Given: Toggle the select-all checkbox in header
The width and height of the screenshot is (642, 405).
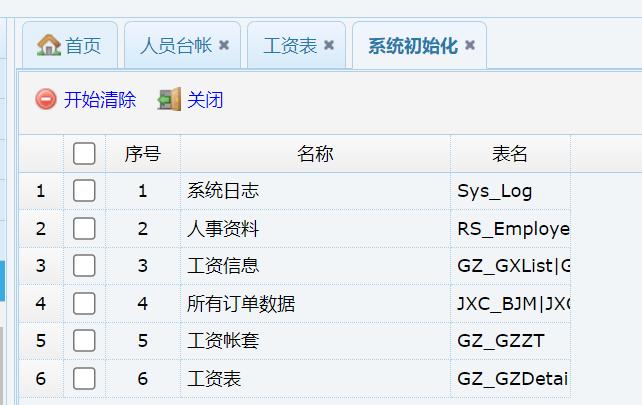Looking at the screenshot, I should point(84,154).
